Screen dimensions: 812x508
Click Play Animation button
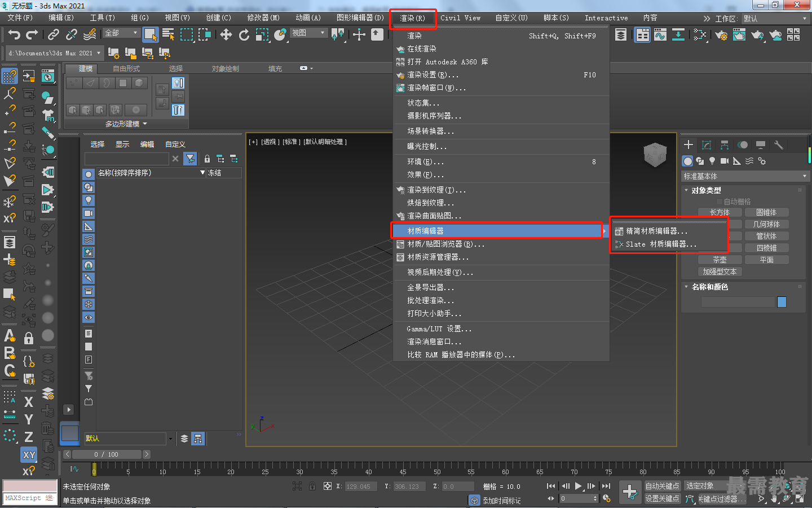coord(578,486)
